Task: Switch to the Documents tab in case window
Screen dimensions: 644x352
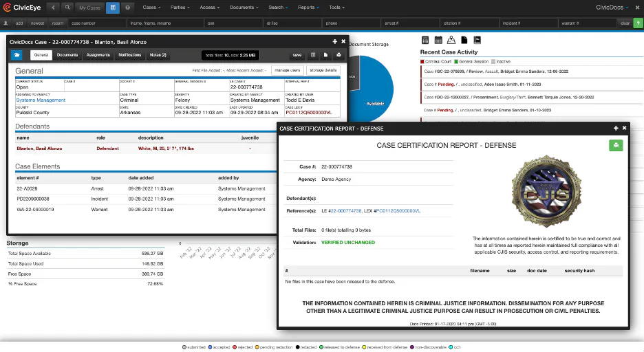Action: tap(67, 55)
